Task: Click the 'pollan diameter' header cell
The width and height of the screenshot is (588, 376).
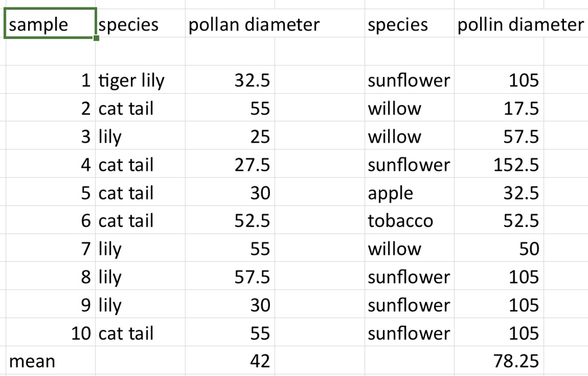Action: pos(230,24)
